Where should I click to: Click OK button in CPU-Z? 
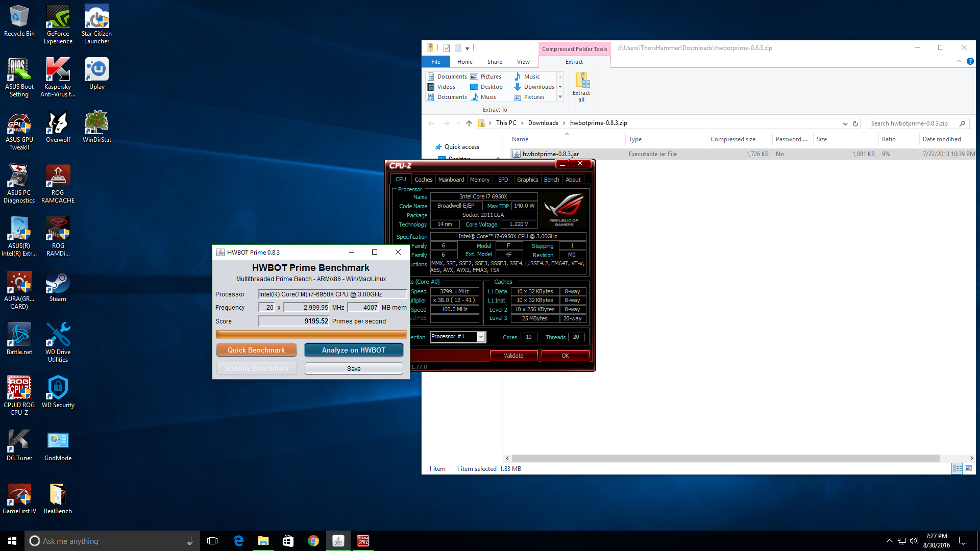point(565,356)
